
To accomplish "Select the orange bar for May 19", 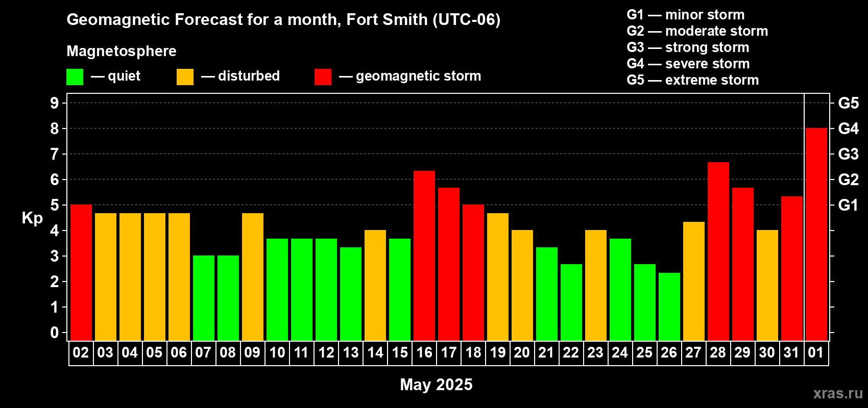I will tap(498, 277).
